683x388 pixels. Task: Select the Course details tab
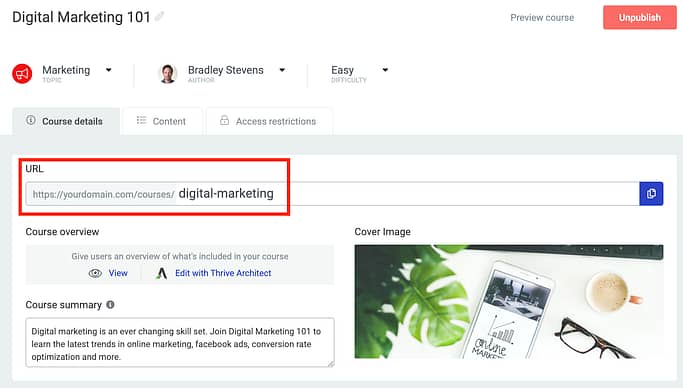pyautogui.click(x=66, y=121)
